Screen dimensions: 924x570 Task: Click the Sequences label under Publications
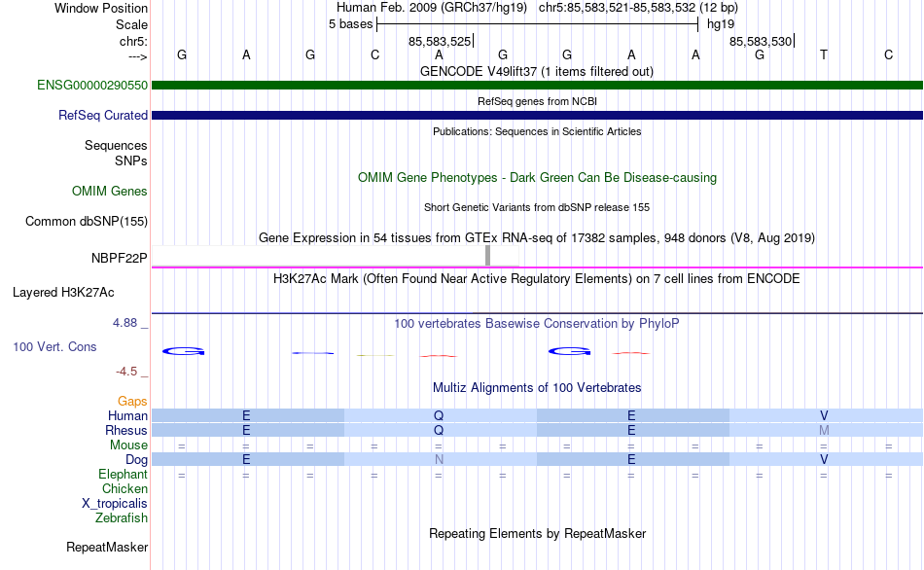(116, 145)
